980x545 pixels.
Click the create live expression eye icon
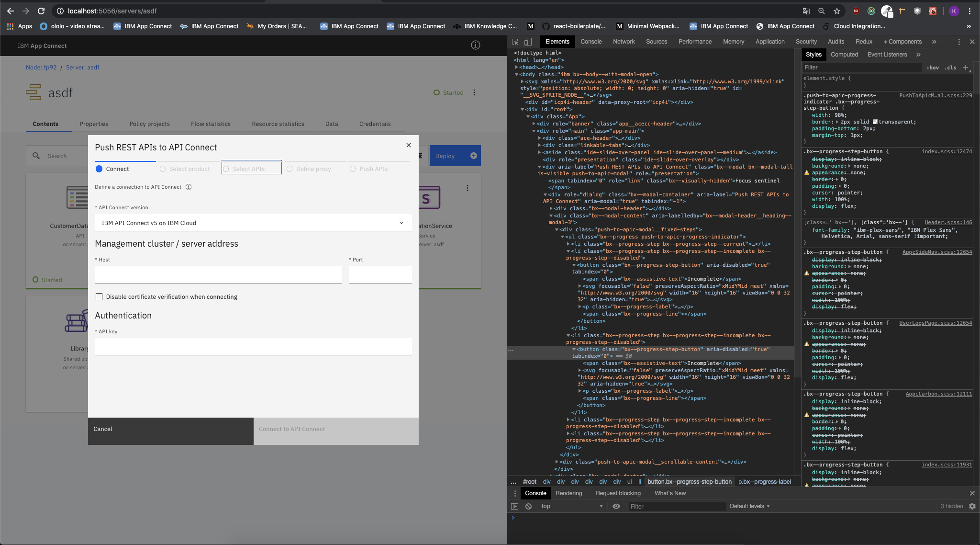tap(616, 506)
